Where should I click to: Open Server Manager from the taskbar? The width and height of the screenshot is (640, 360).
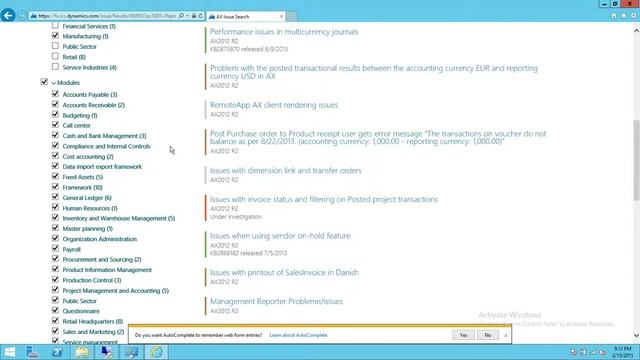tap(32, 352)
